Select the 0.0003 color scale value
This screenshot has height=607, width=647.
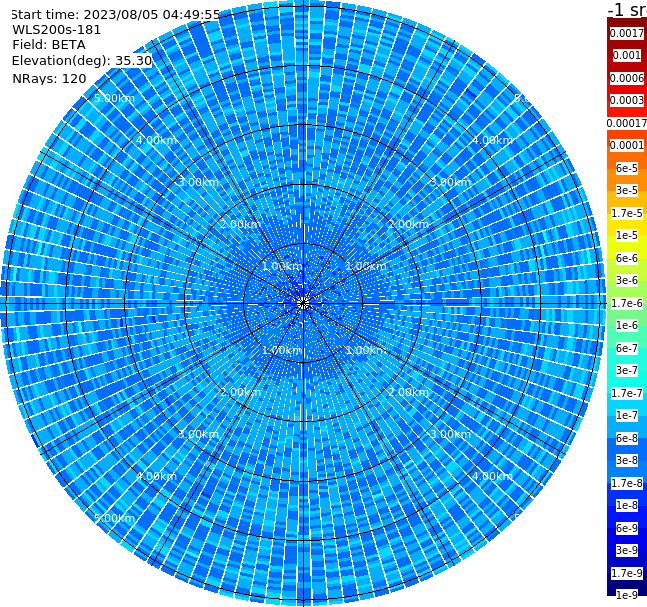pyautogui.click(x=627, y=100)
